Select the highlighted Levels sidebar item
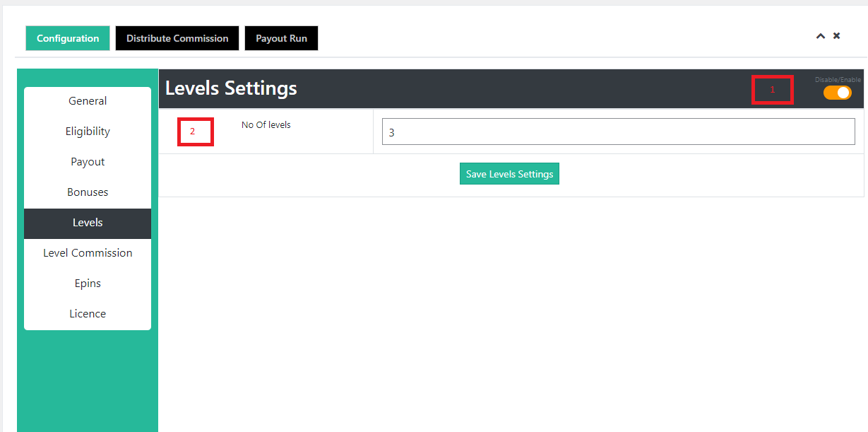Image resolution: width=868 pixels, height=432 pixels. 88,223
